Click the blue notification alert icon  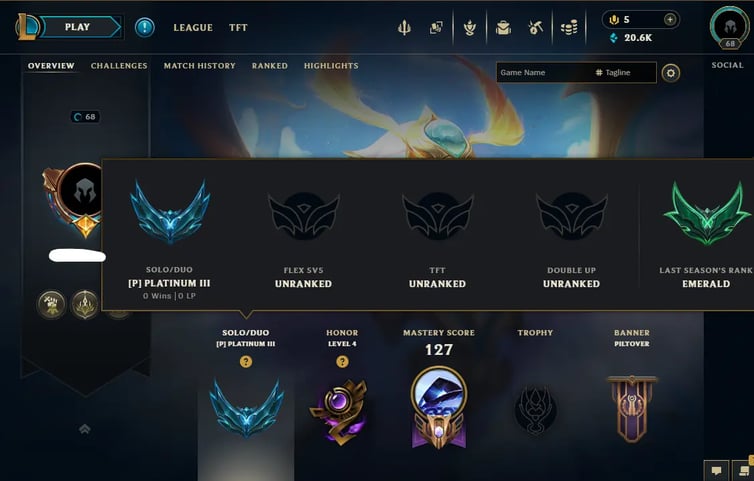(144, 27)
